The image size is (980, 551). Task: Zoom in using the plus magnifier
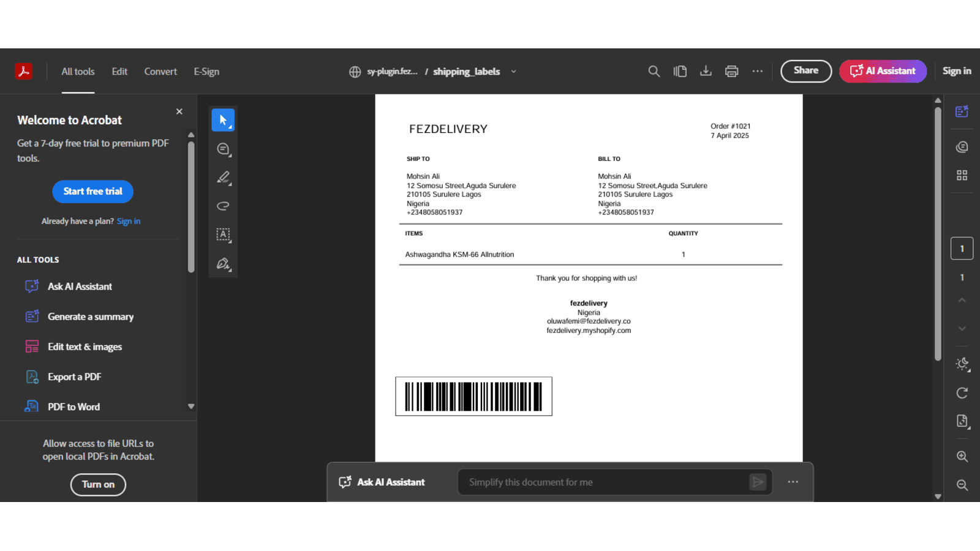pyautogui.click(x=962, y=457)
